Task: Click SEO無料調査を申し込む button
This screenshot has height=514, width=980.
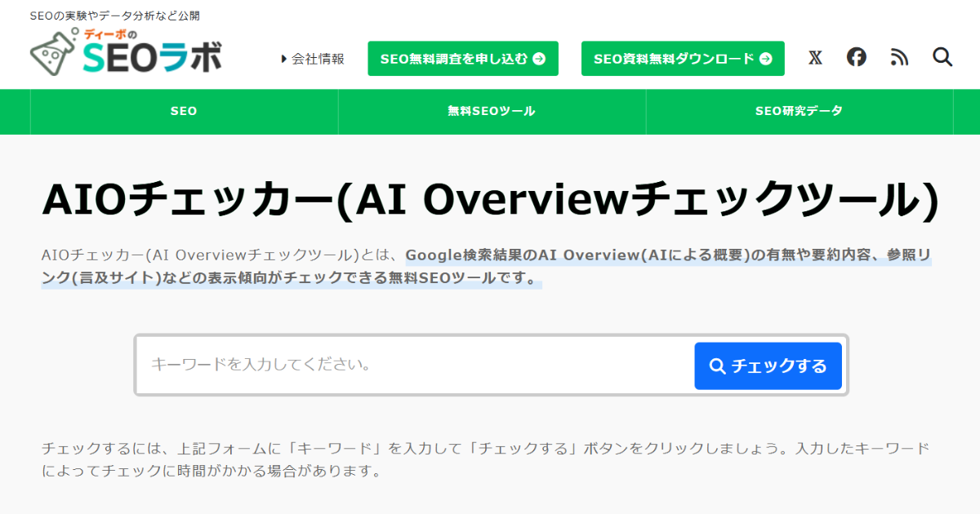Action: pos(463,59)
